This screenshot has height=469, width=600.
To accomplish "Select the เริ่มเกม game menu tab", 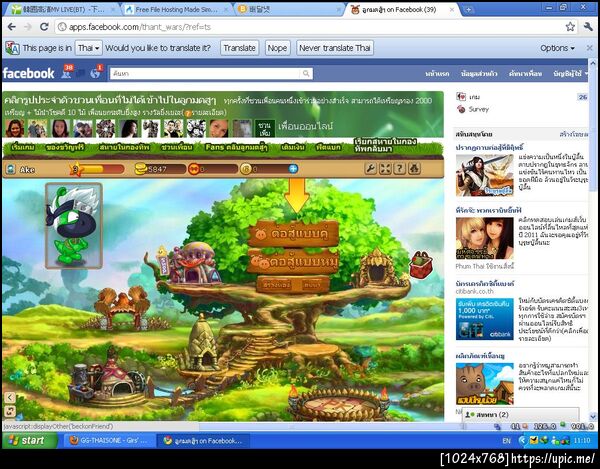I will pyautogui.click(x=23, y=147).
